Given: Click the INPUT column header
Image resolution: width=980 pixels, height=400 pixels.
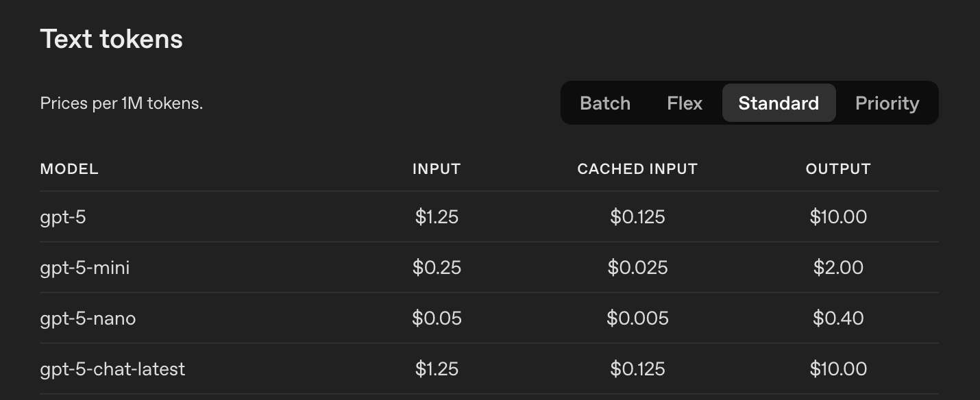Looking at the screenshot, I should (x=437, y=169).
